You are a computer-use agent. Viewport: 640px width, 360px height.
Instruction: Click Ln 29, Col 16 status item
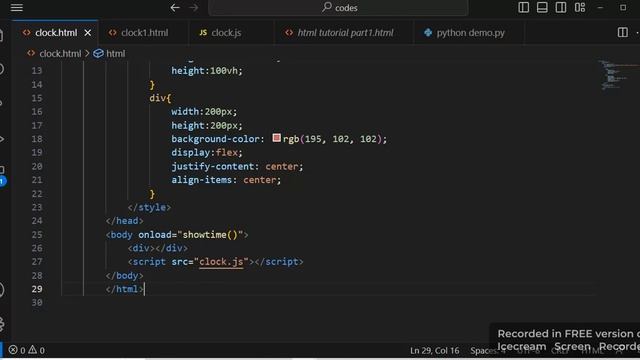tap(434, 351)
